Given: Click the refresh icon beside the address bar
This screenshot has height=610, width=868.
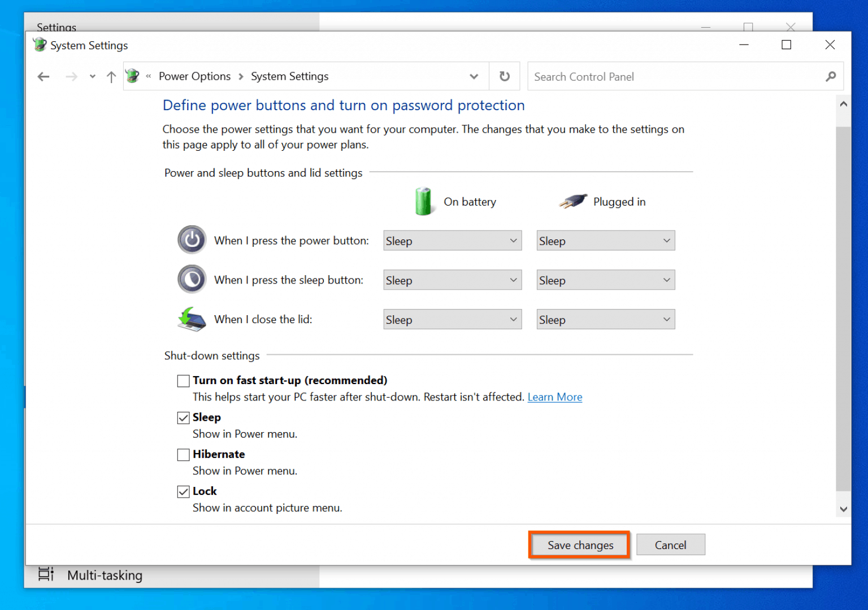Looking at the screenshot, I should 504,76.
